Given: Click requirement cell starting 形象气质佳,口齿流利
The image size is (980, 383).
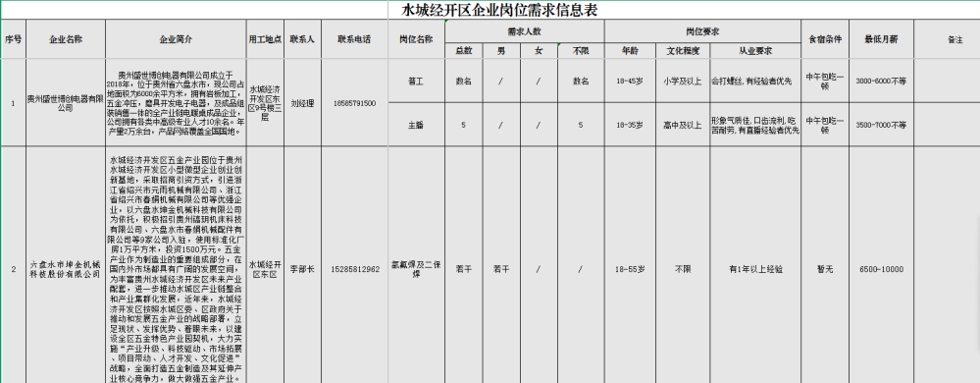Looking at the screenshot, I should 755,125.
